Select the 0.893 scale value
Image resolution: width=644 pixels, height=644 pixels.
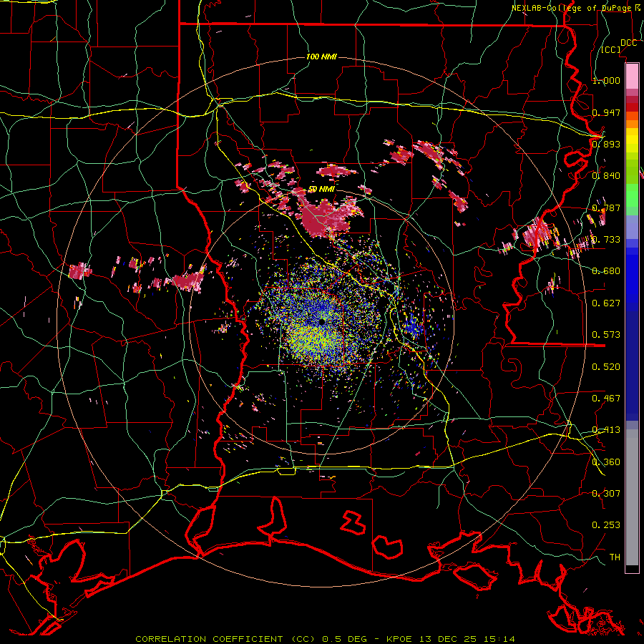click(x=606, y=144)
